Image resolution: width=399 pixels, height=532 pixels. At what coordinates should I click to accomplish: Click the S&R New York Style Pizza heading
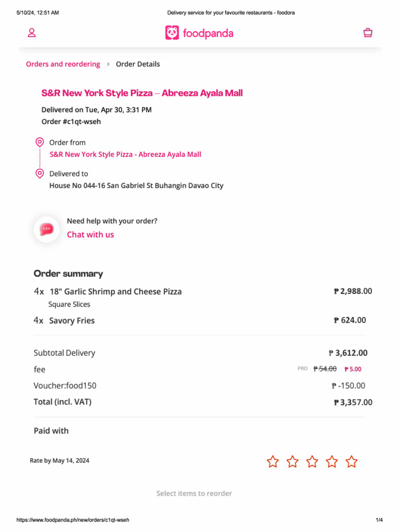142,94
